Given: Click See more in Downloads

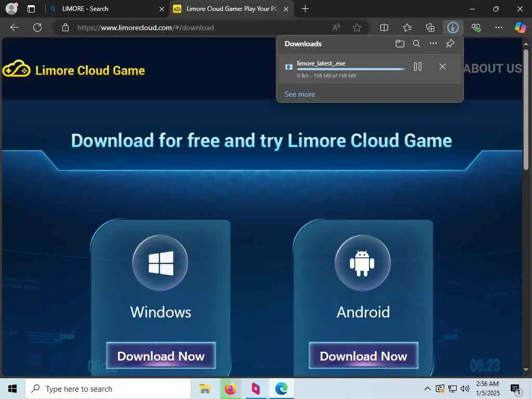Looking at the screenshot, I should tap(300, 95).
